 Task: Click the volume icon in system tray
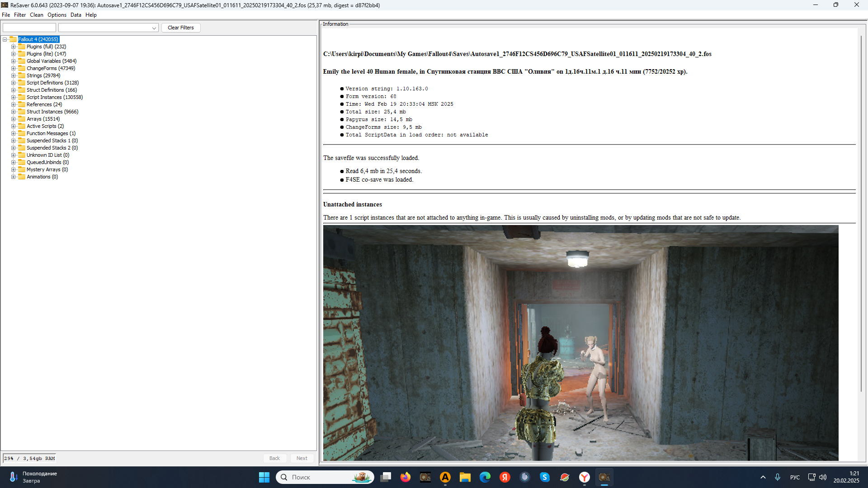point(823,477)
